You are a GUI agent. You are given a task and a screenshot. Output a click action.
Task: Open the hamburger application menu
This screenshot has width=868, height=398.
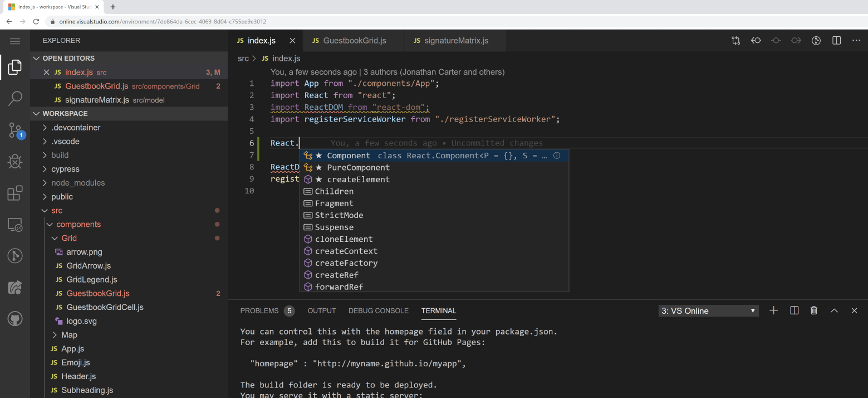pyautogui.click(x=15, y=41)
